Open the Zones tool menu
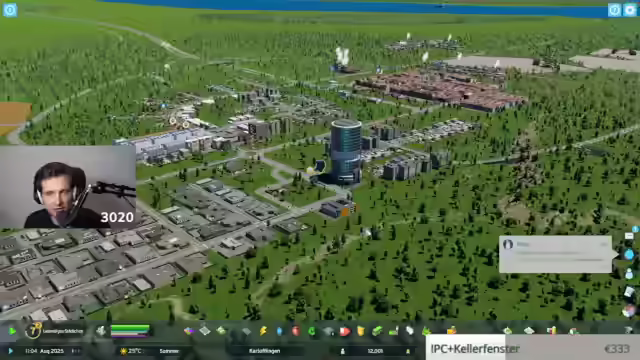 188,331
